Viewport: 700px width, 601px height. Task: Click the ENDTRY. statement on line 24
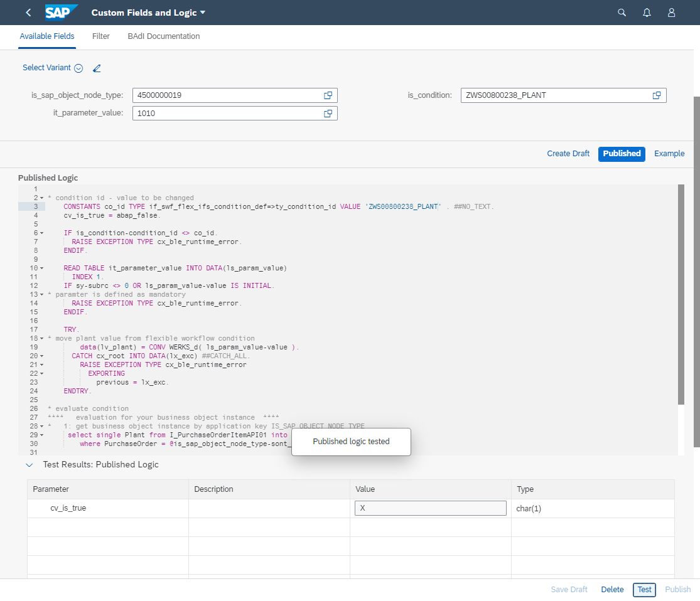click(x=77, y=391)
